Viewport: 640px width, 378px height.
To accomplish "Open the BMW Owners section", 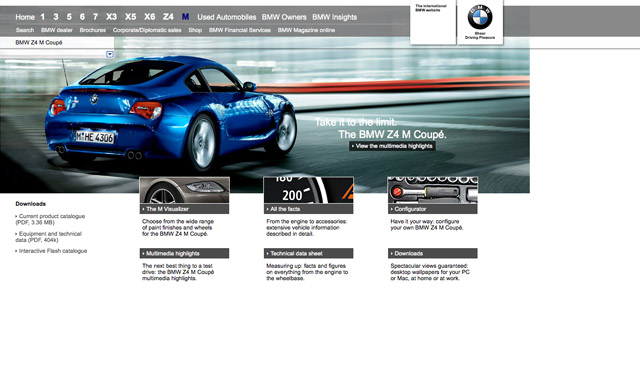I will (x=284, y=17).
